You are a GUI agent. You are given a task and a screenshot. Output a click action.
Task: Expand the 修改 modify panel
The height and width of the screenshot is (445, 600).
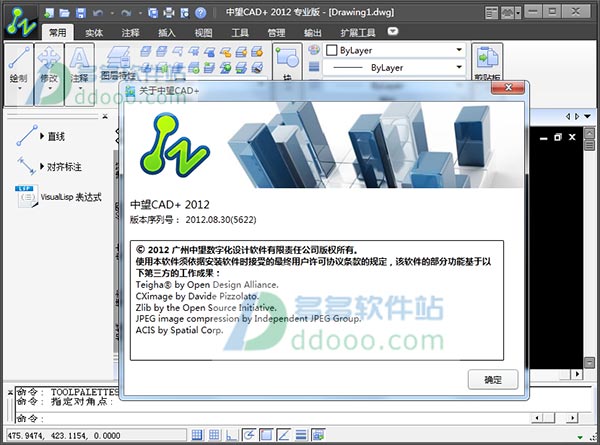pyautogui.click(x=49, y=74)
